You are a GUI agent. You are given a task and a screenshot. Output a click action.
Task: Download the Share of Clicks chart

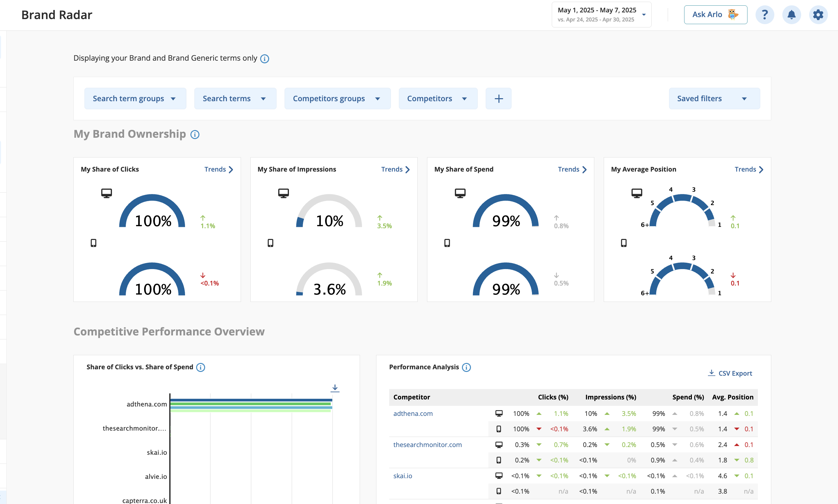(x=335, y=388)
